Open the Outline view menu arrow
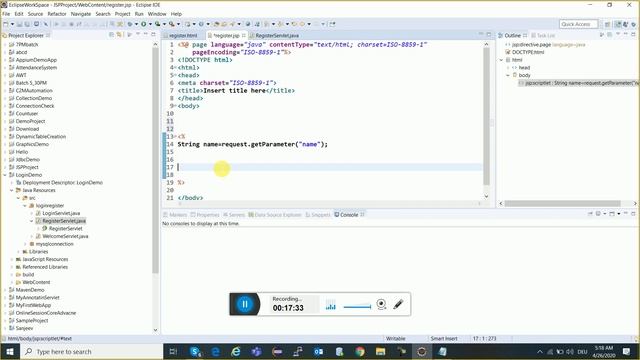The width and height of the screenshot is (640, 360). [618, 35]
